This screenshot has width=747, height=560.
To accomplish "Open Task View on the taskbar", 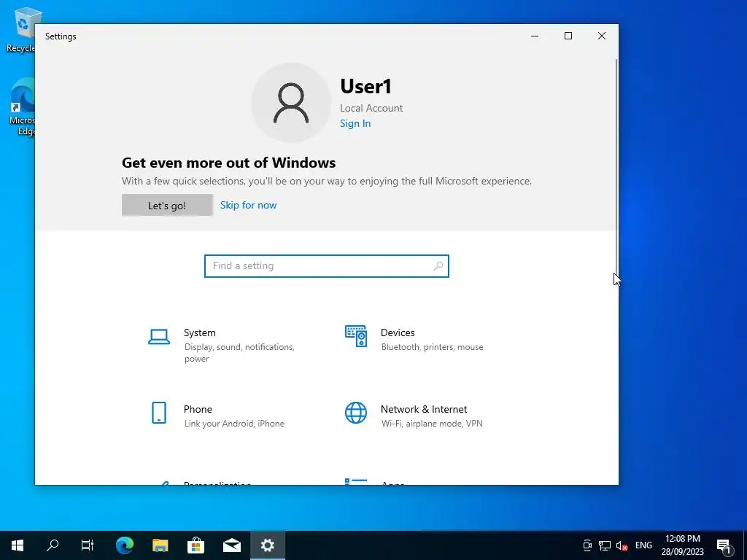I will click(x=88, y=545).
